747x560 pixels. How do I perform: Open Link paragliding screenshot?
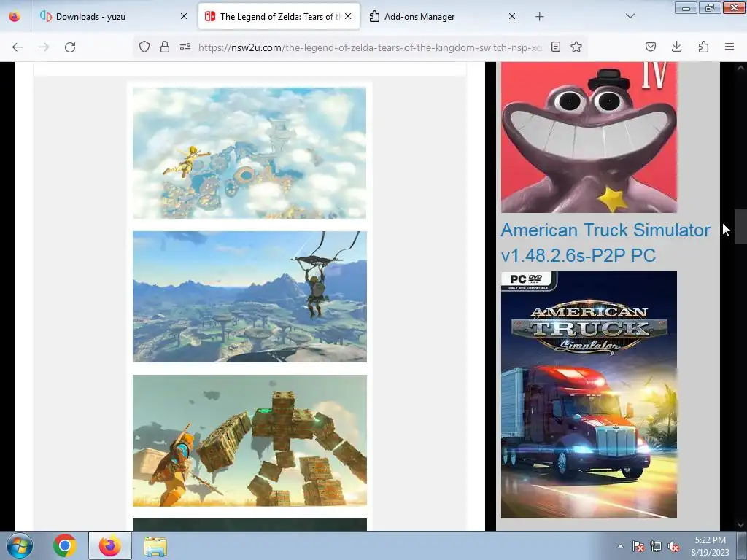coord(249,297)
